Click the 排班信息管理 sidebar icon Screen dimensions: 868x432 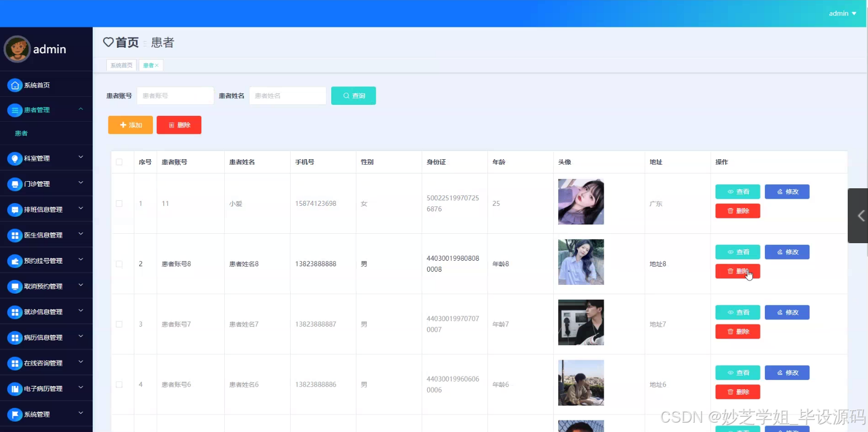pyautogui.click(x=15, y=210)
